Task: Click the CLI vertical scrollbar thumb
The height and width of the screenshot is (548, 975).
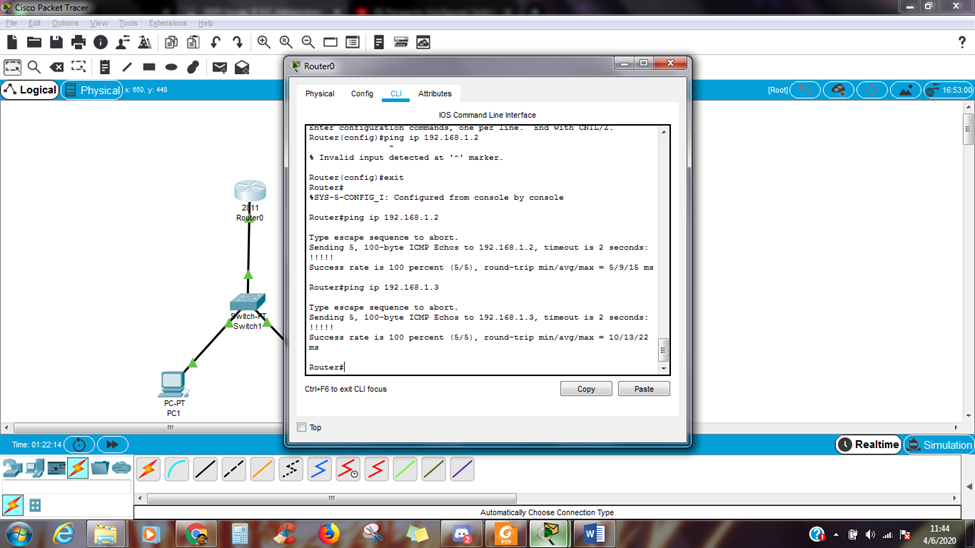Action: pos(663,350)
